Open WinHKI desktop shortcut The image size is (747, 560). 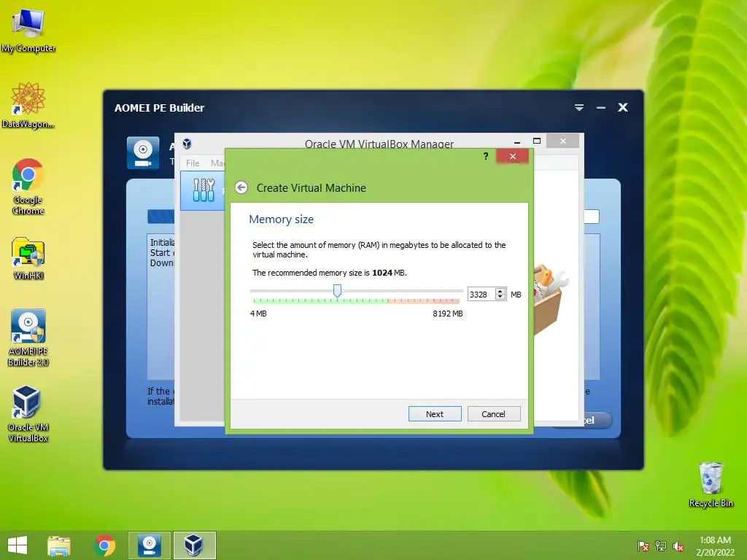coord(28,258)
